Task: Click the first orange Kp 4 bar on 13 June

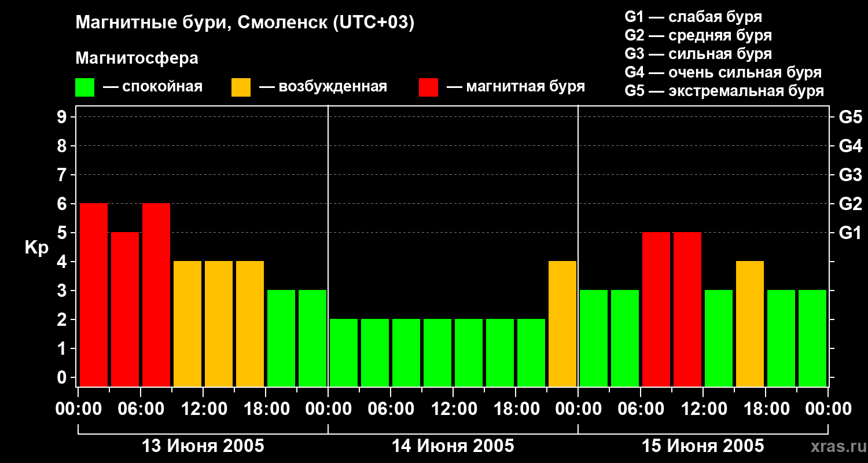Action: (x=187, y=324)
